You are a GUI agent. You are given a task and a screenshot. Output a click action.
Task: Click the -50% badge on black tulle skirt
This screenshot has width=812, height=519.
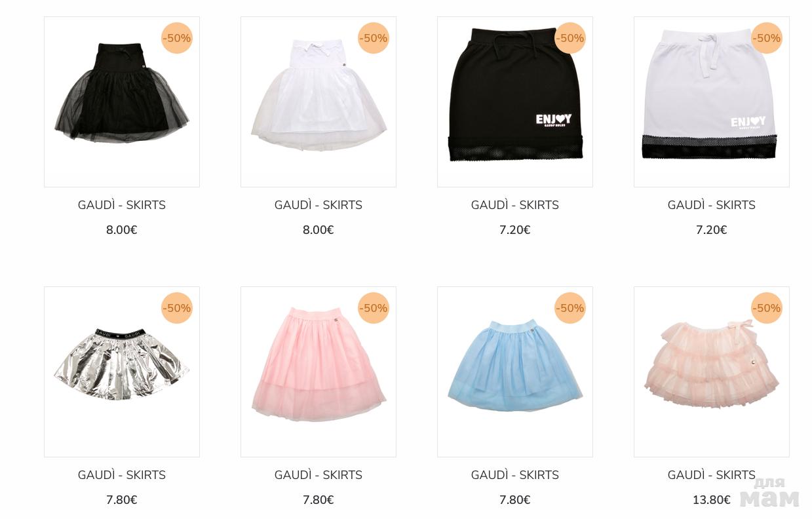click(x=177, y=38)
